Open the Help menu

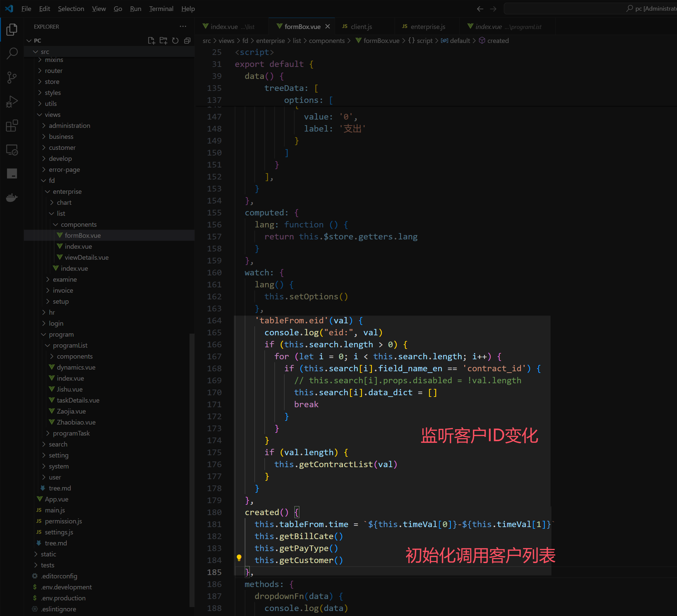pos(188,9)
